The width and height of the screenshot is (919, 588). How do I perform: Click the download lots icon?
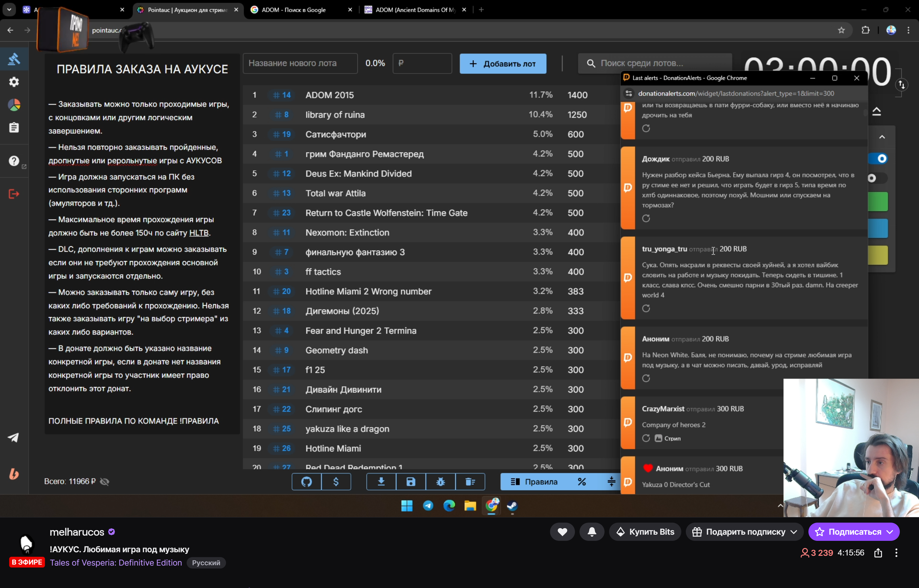381,482
